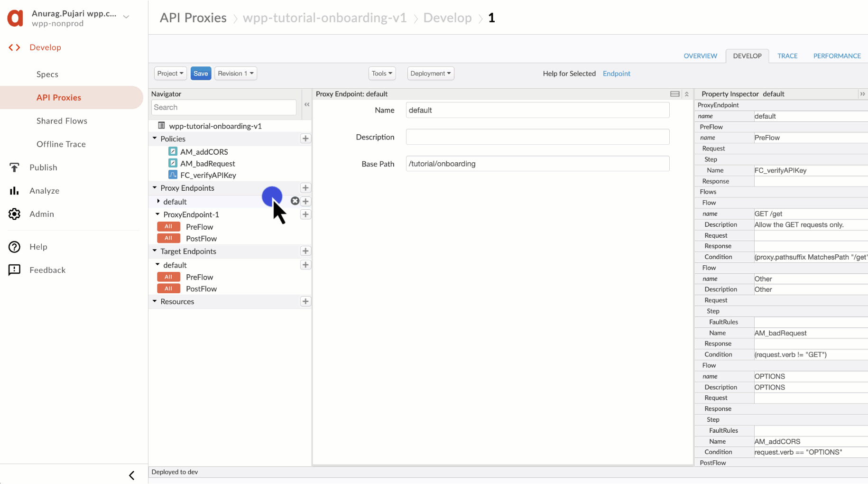
Task: Collapse the Property Inspector panel
Action: tap(862, 94)
